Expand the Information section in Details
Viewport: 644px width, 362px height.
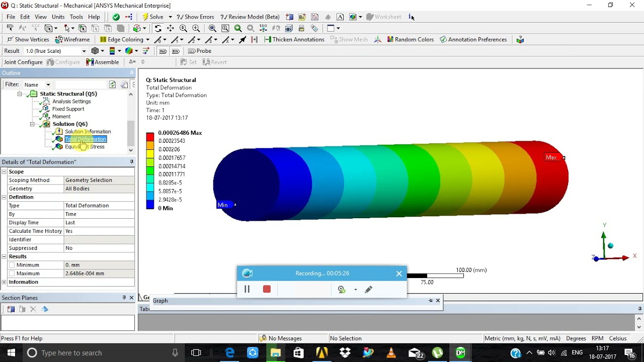coord(4,282)
